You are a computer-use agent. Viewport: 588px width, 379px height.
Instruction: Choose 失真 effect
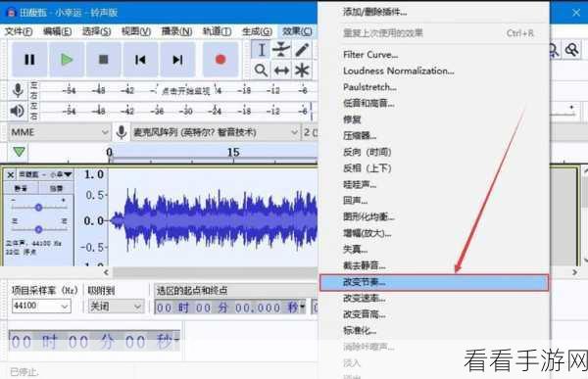(433, 250)
